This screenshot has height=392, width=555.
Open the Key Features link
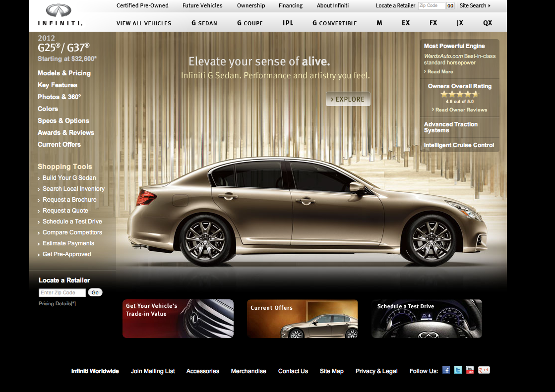click(x=58, y=85)
